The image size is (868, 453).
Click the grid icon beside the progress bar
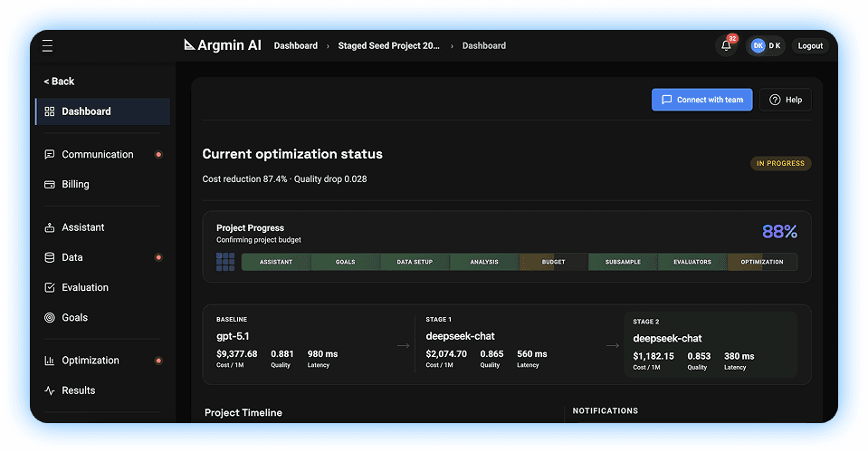(225, 262)
